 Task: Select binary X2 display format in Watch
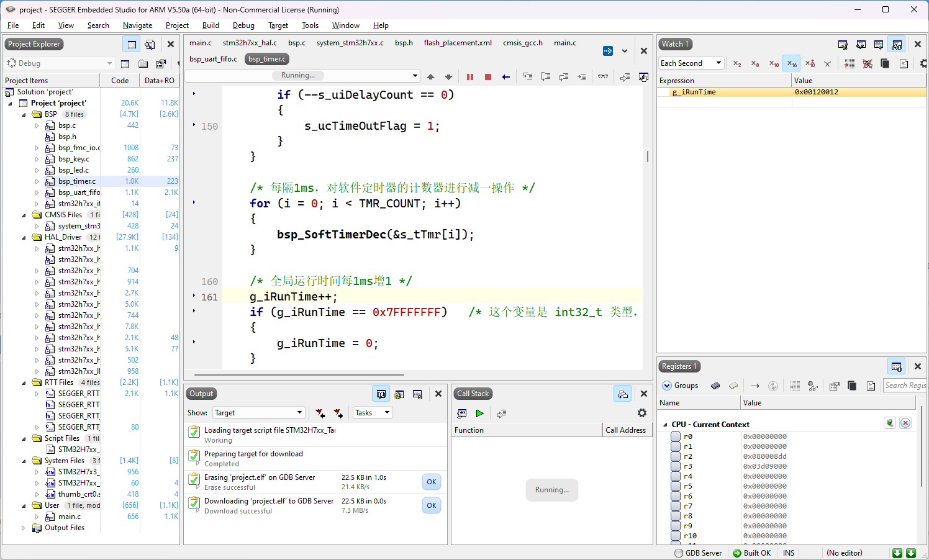pyautogui.click(x=737, y=63)
